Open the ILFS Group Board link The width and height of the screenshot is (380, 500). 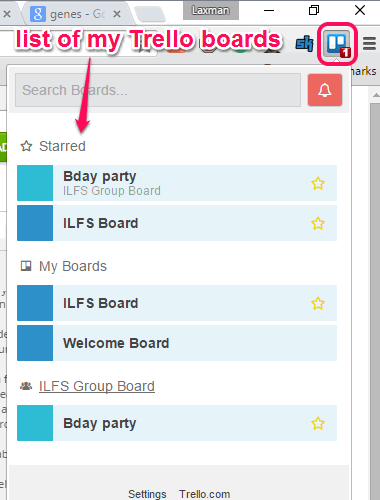97,386
